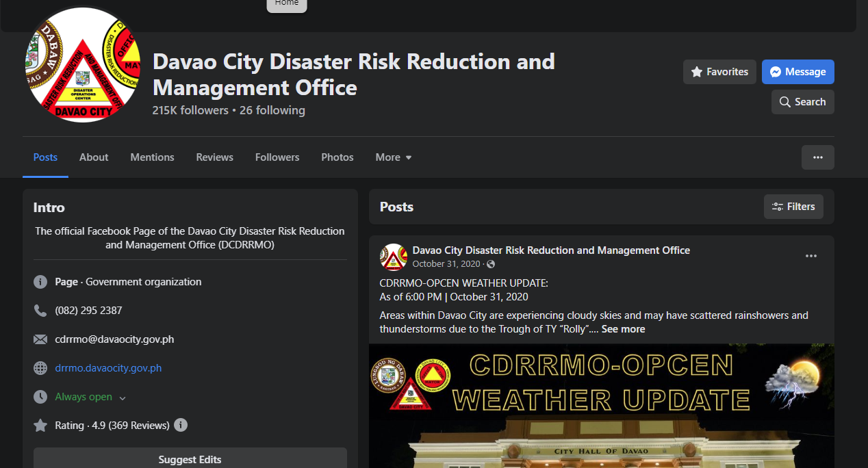This screenshot has width=868, height=468.
Task: Click the rating star icon
Action: click(x=40, y=426)
